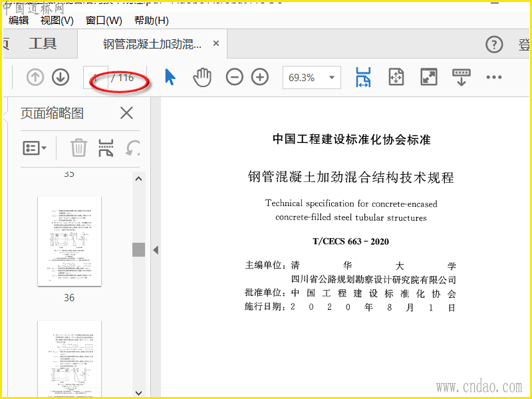Viewport: 532px width, 399px height.
Task: Open the help question mark icon
Action: click(x=494, y=45)
